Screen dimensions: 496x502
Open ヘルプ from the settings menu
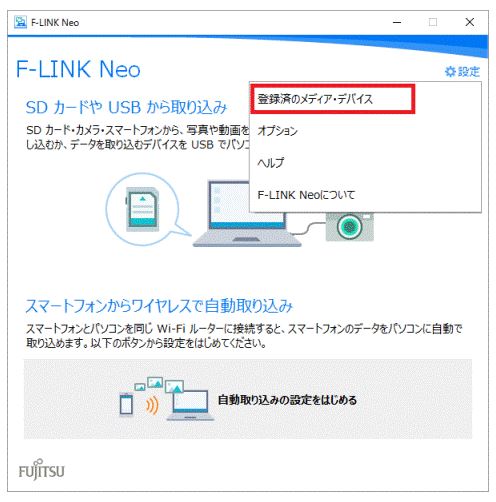pyautogui.click(x=365, y=163)
